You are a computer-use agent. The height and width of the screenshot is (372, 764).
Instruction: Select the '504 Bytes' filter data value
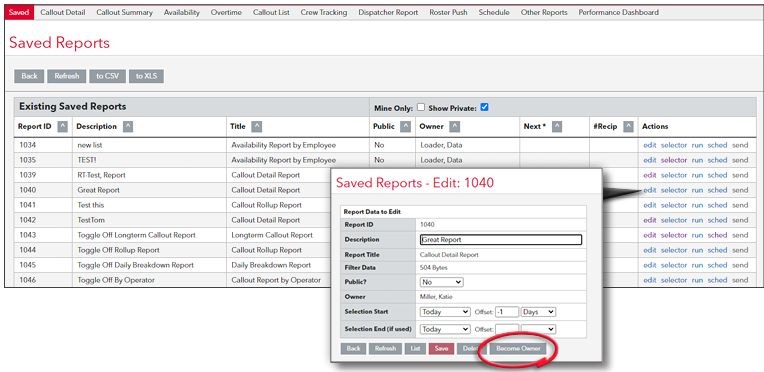(x=433, y=268)
